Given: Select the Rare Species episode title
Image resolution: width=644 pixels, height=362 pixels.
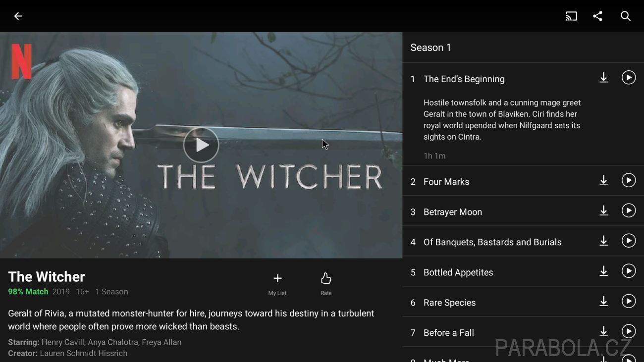Looking at the screenshot, I should [449, 303].
